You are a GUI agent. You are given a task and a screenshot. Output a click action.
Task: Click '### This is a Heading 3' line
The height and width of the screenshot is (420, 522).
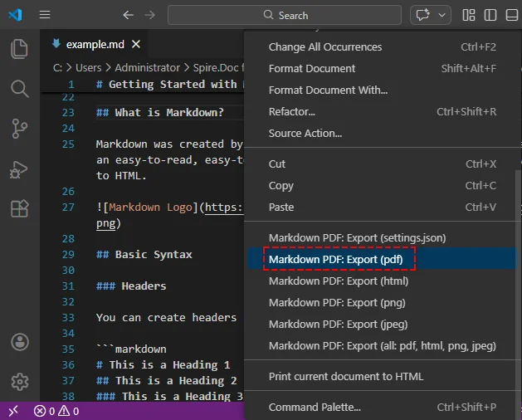[x=170, y=397]
